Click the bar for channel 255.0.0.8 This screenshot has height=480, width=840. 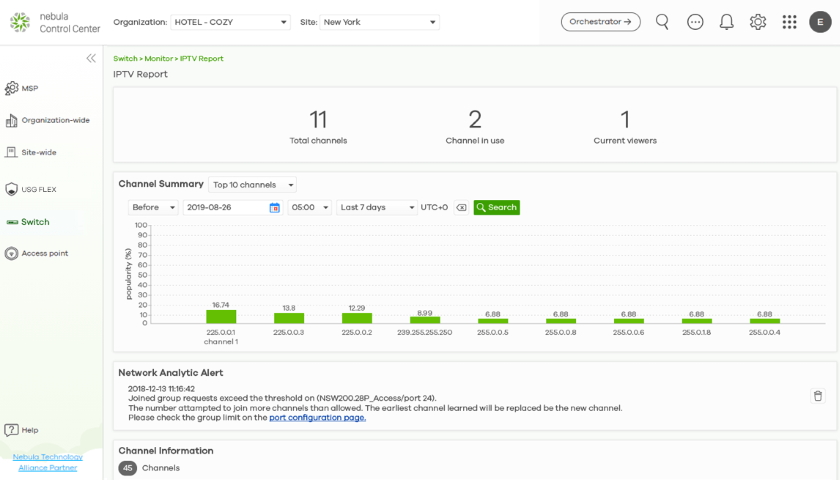click(561, 321)
